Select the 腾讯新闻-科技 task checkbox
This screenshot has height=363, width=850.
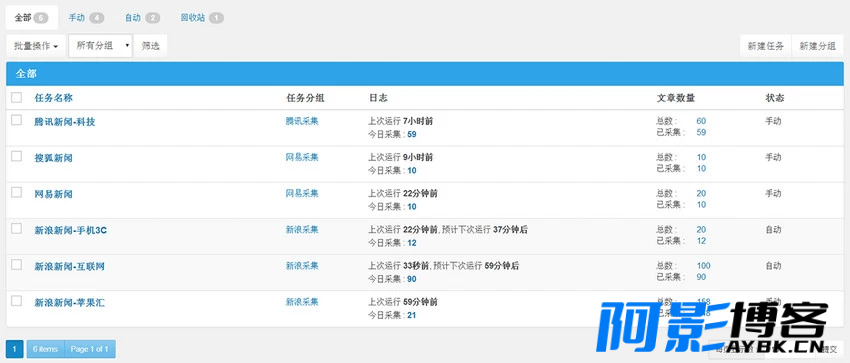click(x=17, y=120)
